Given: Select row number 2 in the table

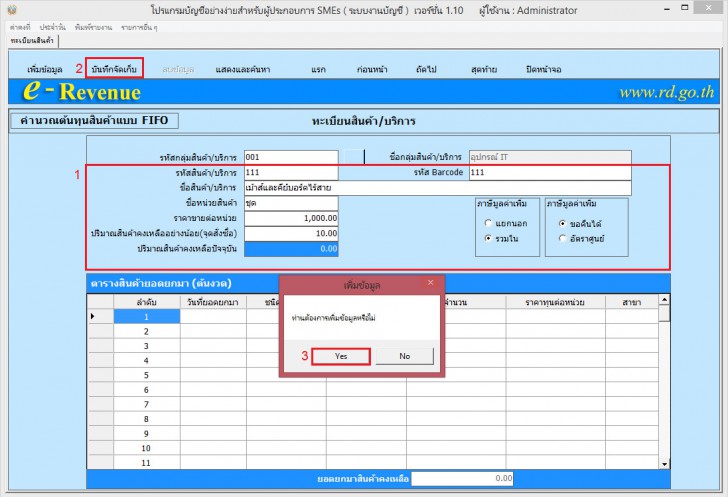Looking at the screenshot, I should pyautogui.click(x=146, y=331).
